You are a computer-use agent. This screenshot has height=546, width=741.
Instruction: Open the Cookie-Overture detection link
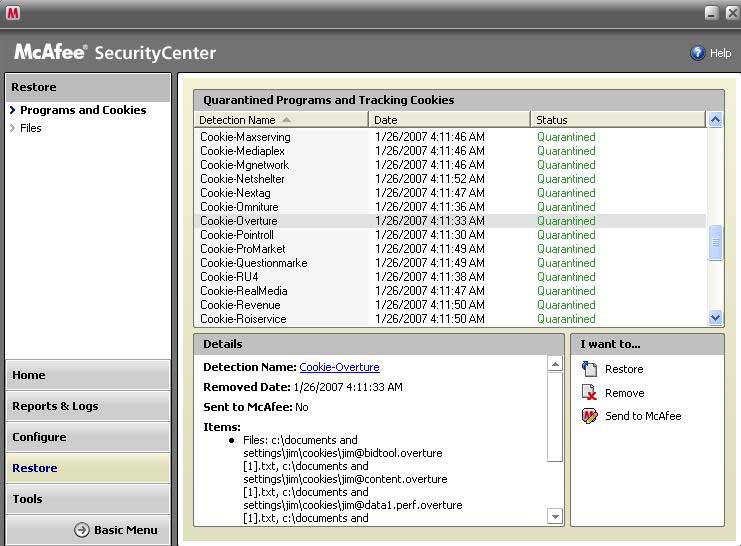tap(339, 367)
